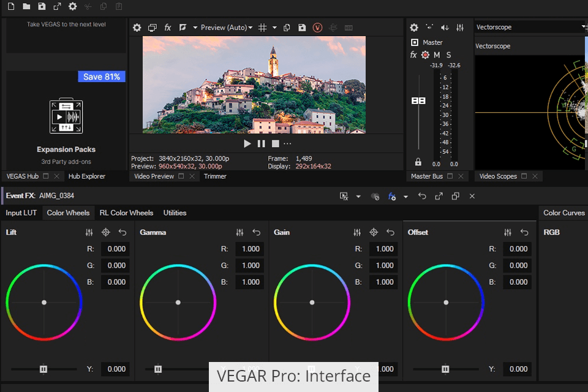Viewport: 588px width, 392px height.
Task: Click the Save 81% offer badge
Action: (102, 77)
